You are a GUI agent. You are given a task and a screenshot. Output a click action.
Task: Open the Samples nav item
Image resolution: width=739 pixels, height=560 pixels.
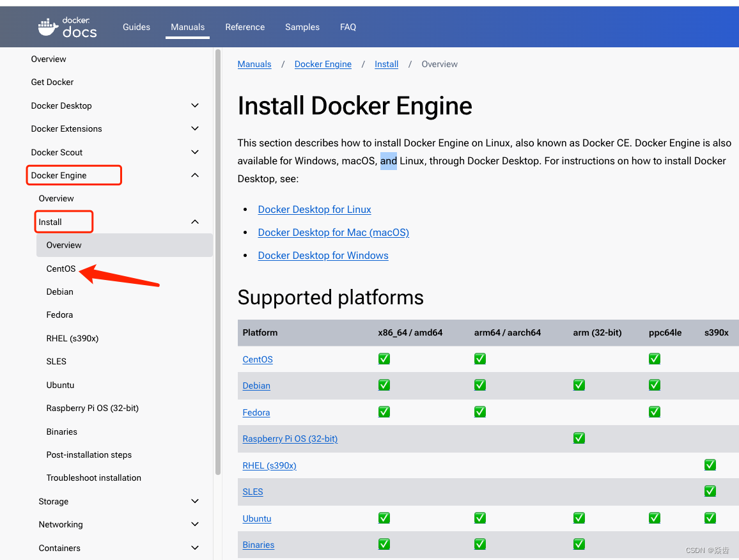pyautogui.click(x=302, y=27)
